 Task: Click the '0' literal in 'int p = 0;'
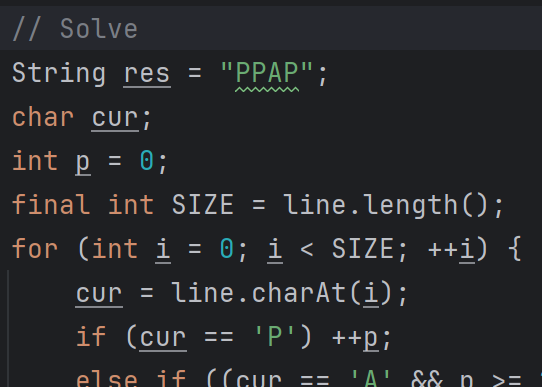[x=147, y=161]
